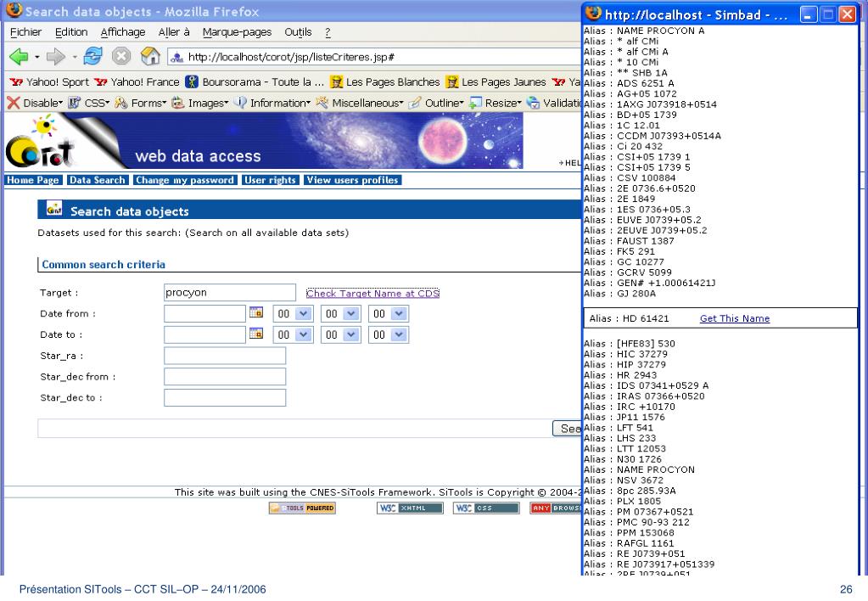Click the W3C XHTML validation badge

point(410,508)
